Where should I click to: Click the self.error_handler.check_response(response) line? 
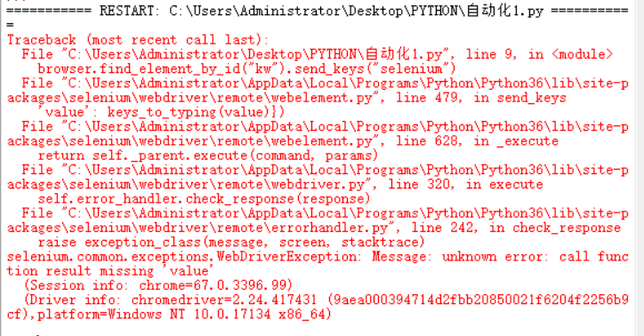(x=204, y=198)
